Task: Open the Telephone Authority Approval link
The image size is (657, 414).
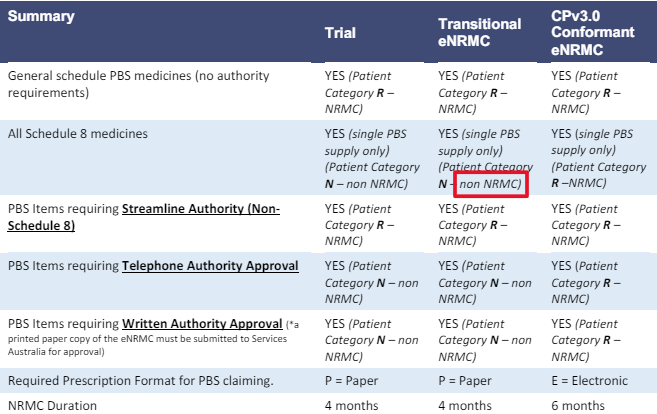Action: tap(210, 266)
